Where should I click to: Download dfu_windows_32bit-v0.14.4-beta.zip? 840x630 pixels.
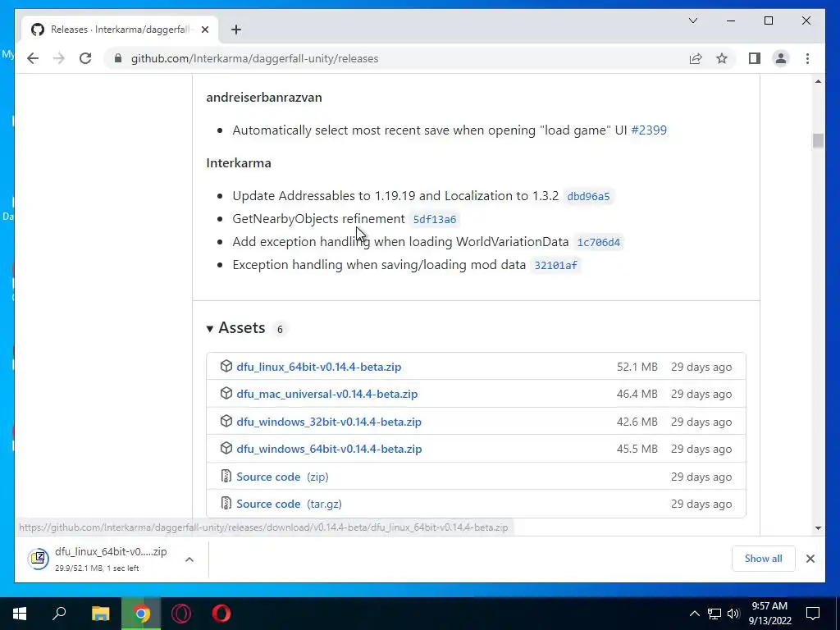[329, 422]
